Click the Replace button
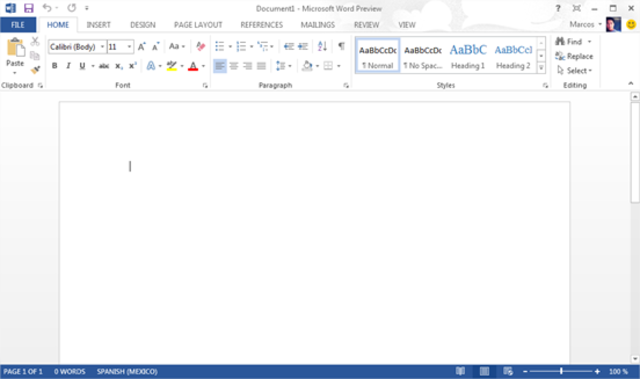 pos(574,56)
